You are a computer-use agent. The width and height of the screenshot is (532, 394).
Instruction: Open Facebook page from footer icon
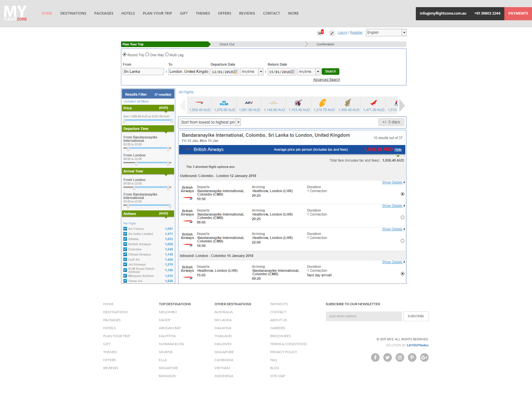pyautogui.click(x=375, y=357)
